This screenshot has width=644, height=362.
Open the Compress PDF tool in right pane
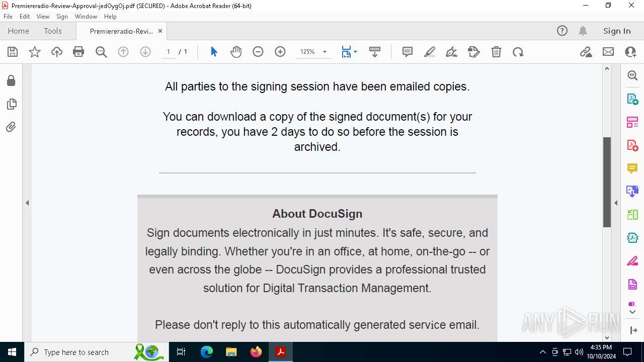coord(632,238)
